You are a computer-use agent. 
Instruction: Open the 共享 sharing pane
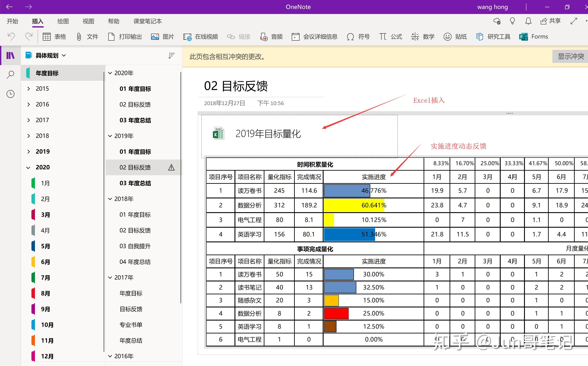coord(551,21)
